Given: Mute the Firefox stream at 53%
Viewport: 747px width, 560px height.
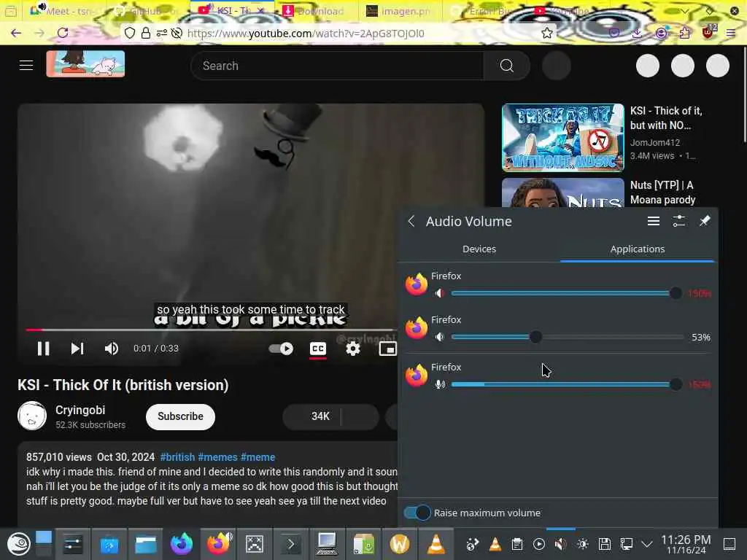Looking at the screenshot, I should (x=440, y=337).
